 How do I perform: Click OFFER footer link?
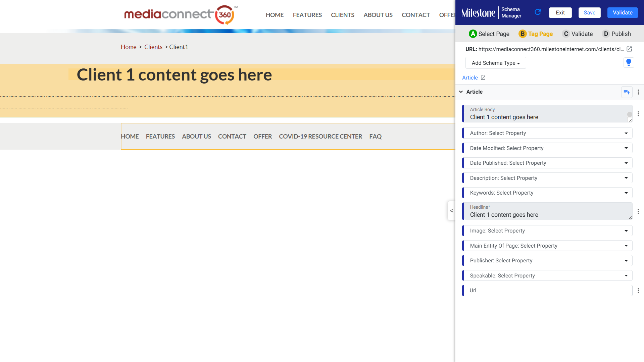262,137
